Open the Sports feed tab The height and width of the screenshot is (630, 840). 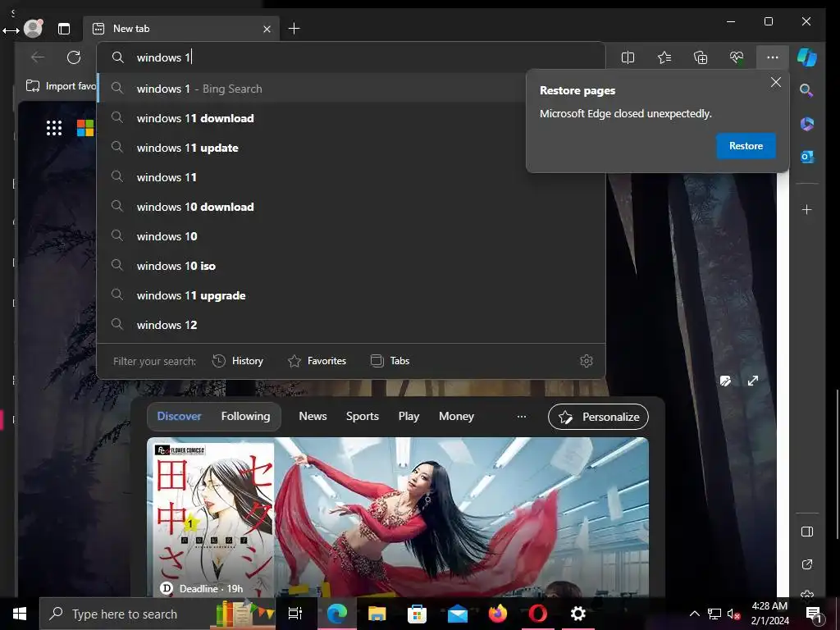(362, 416)
